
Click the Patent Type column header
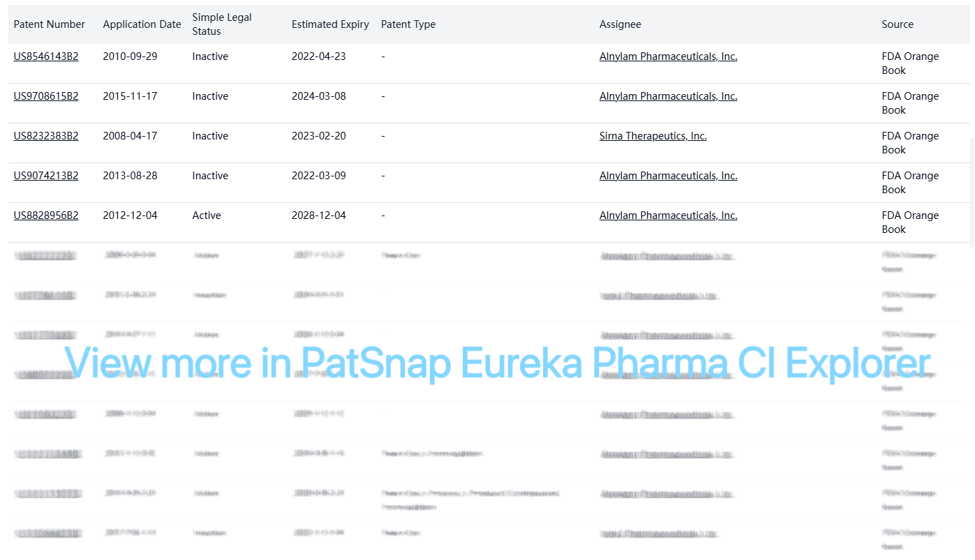click(x=408, y=24)
